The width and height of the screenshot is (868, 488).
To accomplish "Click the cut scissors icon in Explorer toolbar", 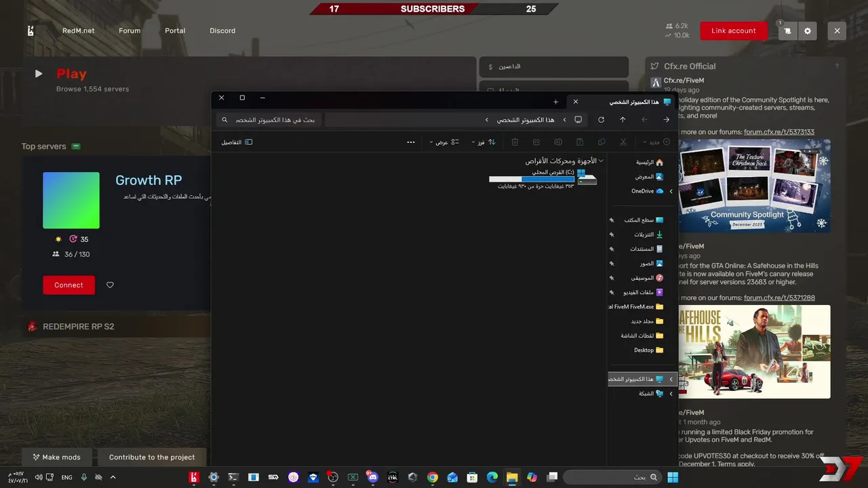I will (623, 142).
